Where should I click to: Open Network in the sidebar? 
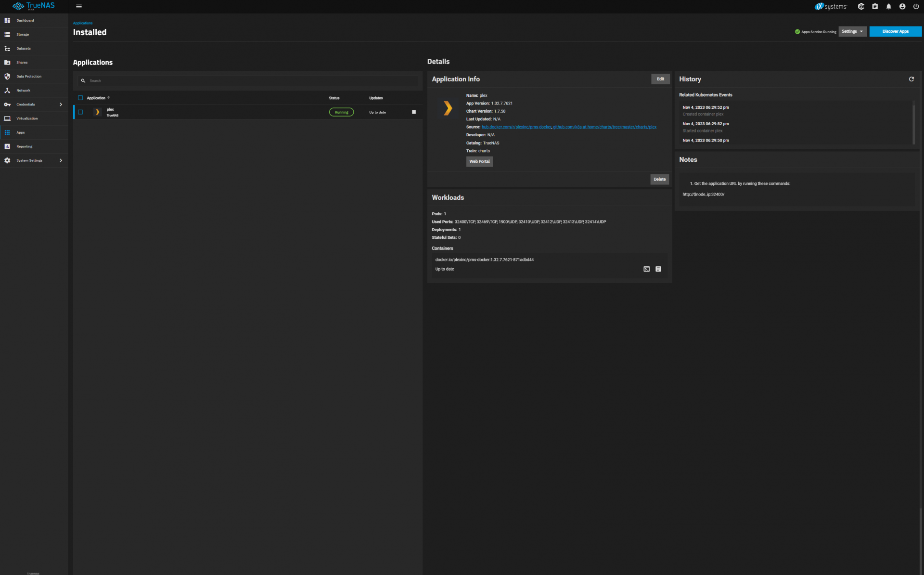[x=23, y=91]
